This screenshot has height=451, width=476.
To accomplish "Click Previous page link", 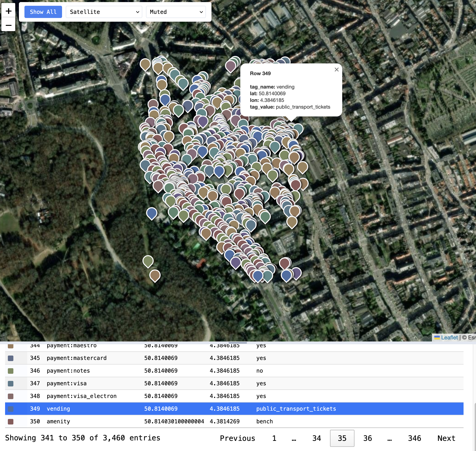I will click(237, 438).
